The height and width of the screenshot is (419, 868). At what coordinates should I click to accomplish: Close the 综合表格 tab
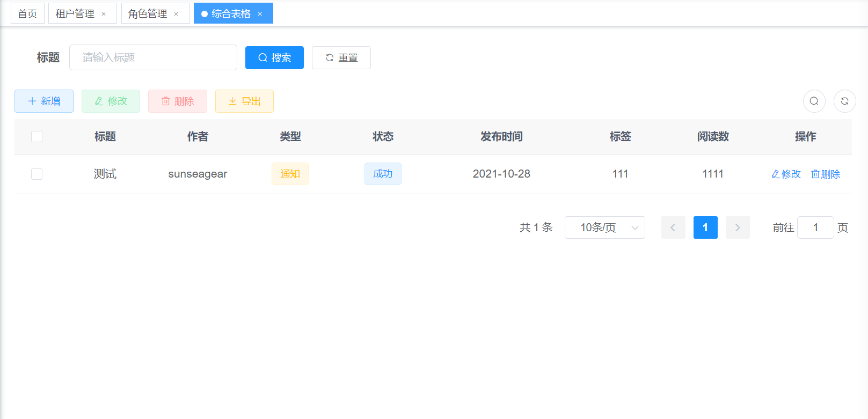pos(260,14)
